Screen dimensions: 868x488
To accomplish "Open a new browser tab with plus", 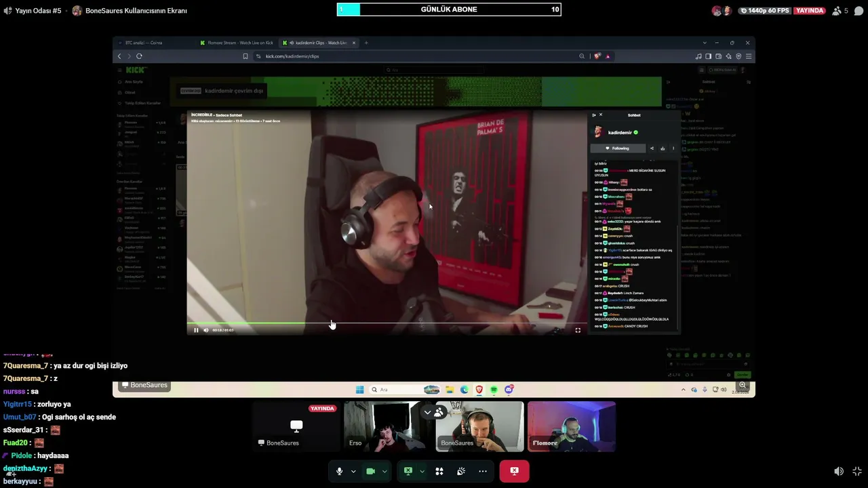I will [366, 43].
